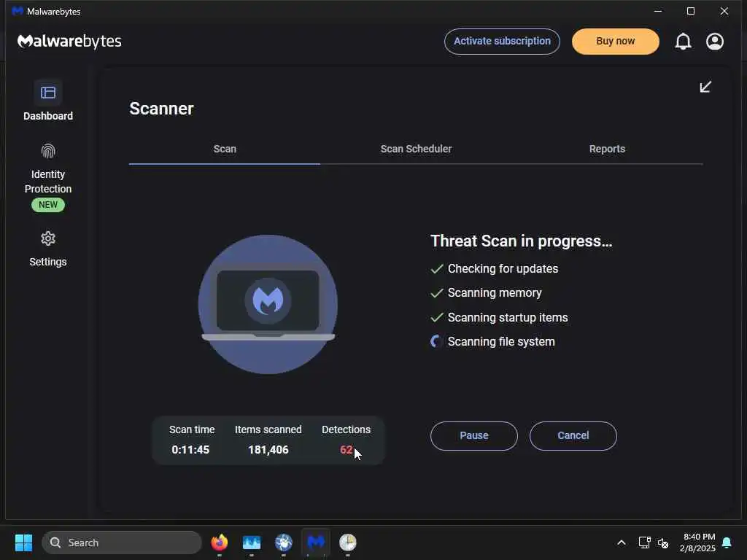Click the Malwarebytes logo in header

click(69, 42)
